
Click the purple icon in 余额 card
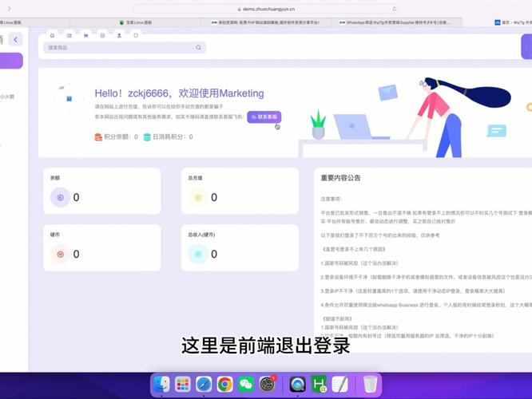(61, 197)
